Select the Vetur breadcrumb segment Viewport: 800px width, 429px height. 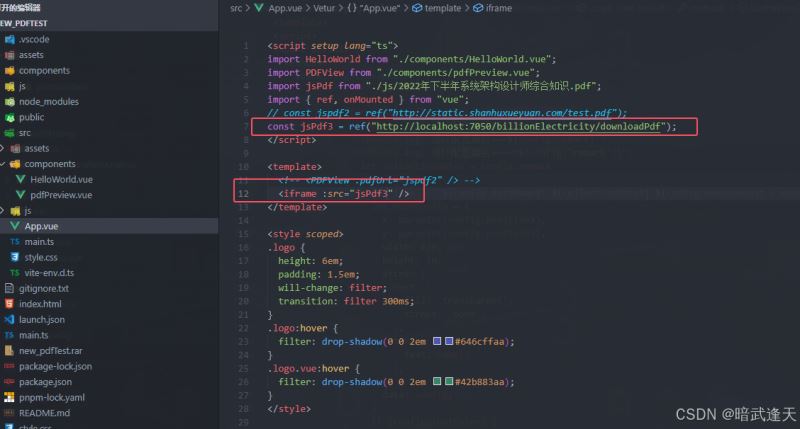click(324, 8)
